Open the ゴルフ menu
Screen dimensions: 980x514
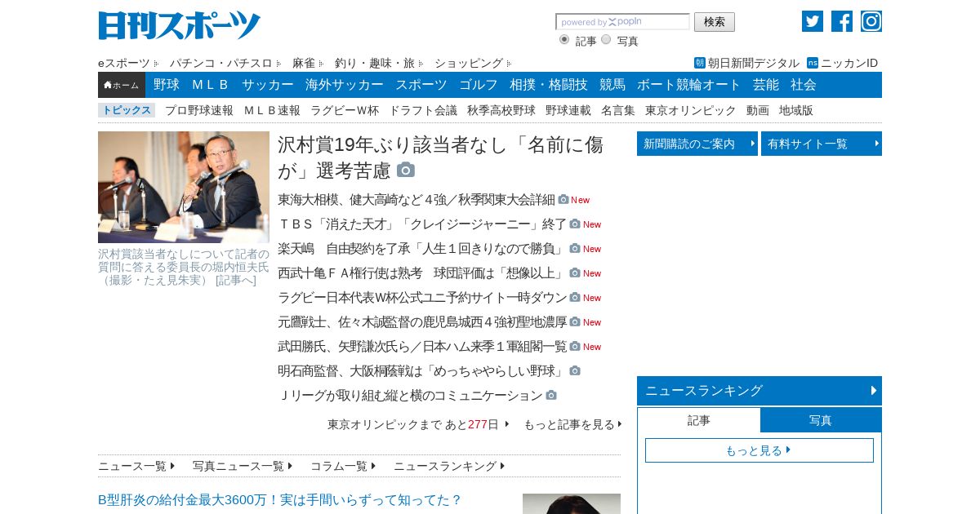[x=479, y=85]
